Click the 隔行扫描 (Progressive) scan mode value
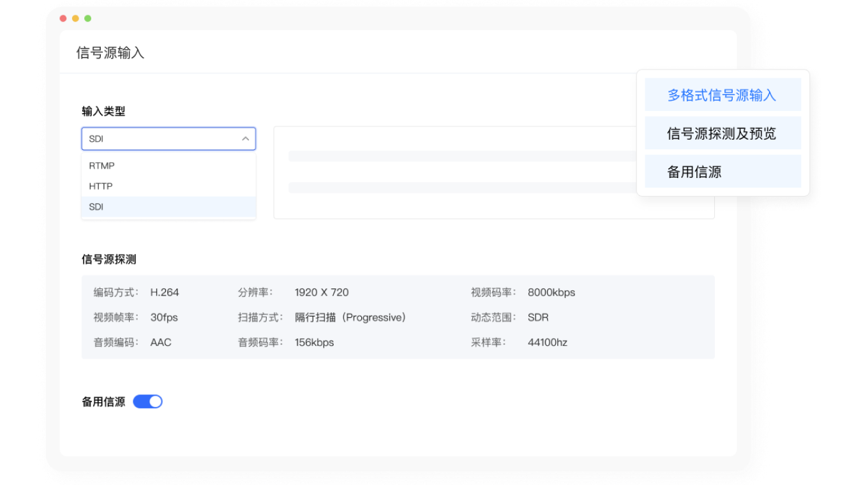The height and width of the screenshot is (485, 868). coord(350,317)
